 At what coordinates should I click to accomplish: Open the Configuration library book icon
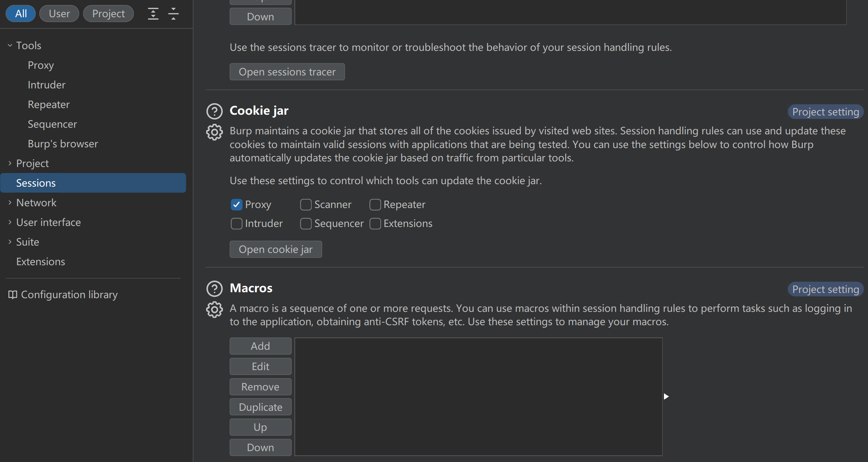click(13, 295)
